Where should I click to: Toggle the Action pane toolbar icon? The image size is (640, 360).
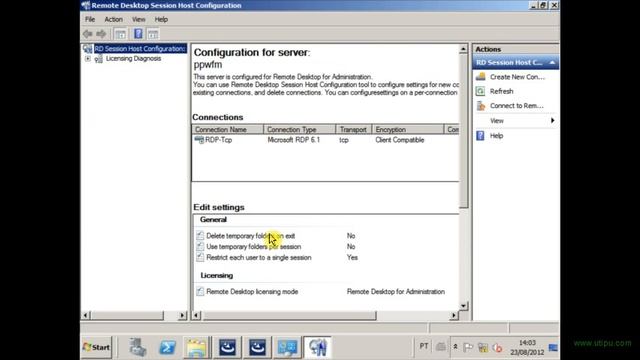click(153, 34)
